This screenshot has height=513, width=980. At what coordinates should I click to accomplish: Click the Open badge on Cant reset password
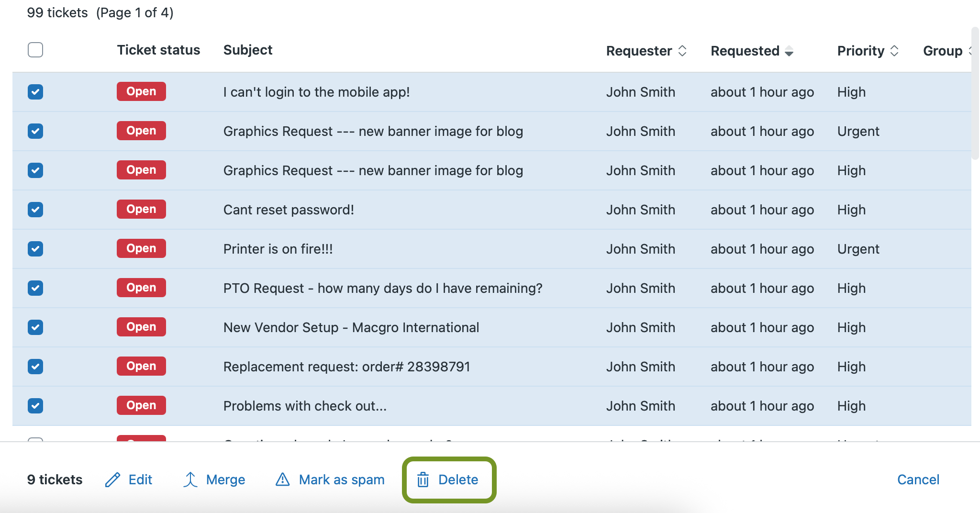pyautogui.click(x=141, y=209)
